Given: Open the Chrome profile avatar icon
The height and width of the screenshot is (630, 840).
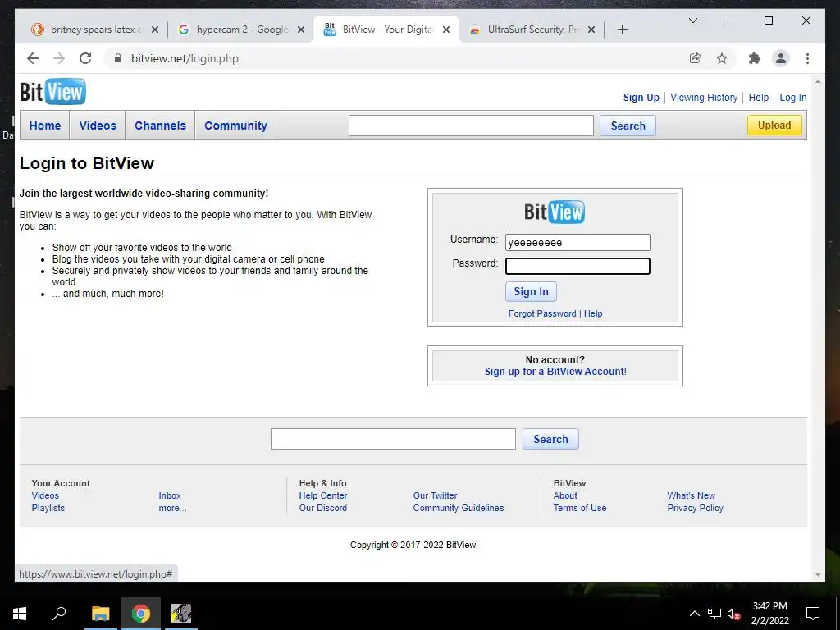Looking at the screenshot, I should [781, 58].
